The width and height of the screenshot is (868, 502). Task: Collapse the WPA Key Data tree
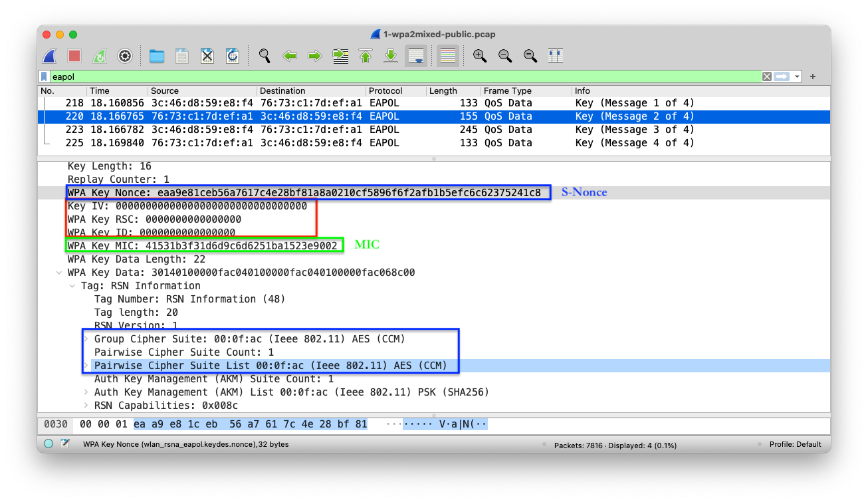coord(60,273)
